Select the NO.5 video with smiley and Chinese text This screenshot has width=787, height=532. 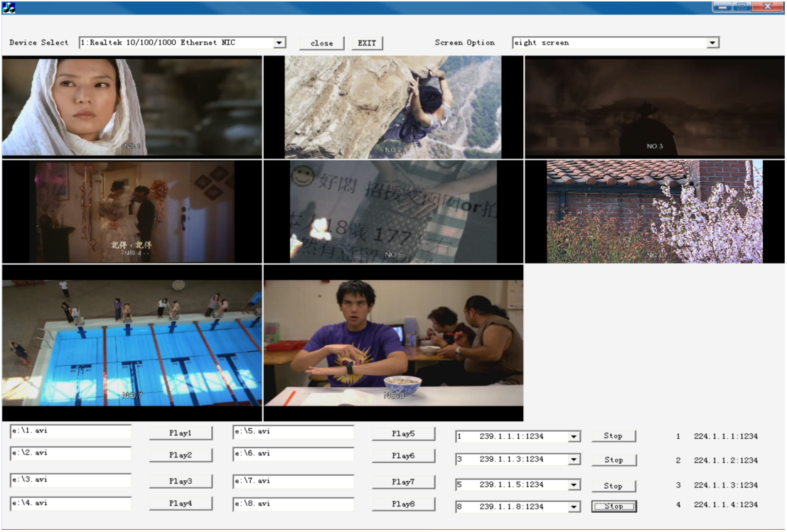coord(393,212)
